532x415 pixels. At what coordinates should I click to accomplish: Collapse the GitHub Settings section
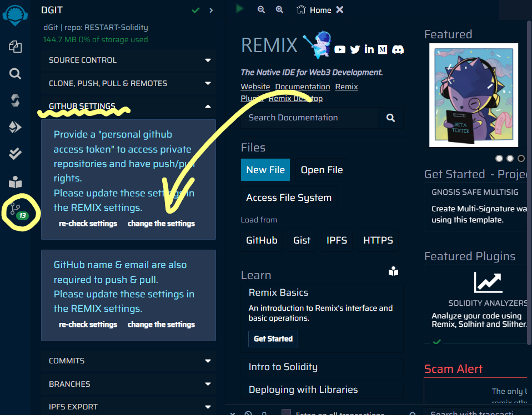pos(129,107)
